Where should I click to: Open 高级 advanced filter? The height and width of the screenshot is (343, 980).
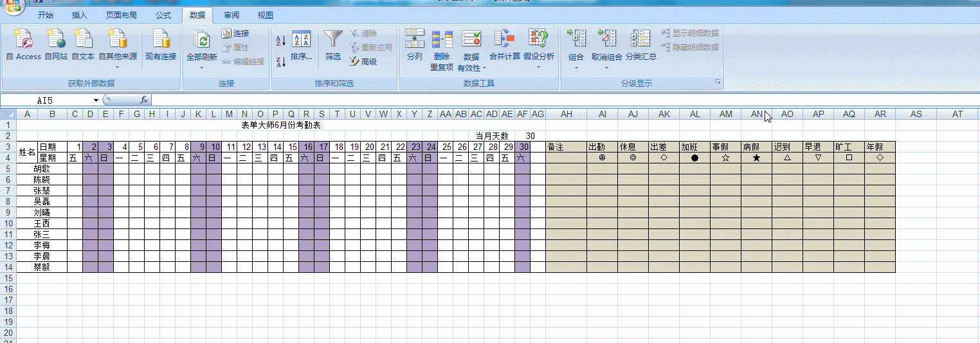(363, 62)
